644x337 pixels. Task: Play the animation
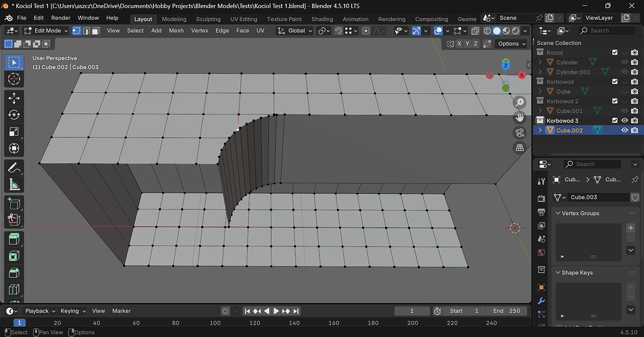pos(277,311)
